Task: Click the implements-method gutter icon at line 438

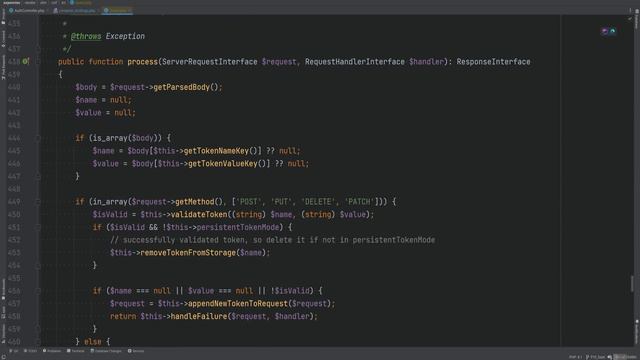Action: point(26,61)
